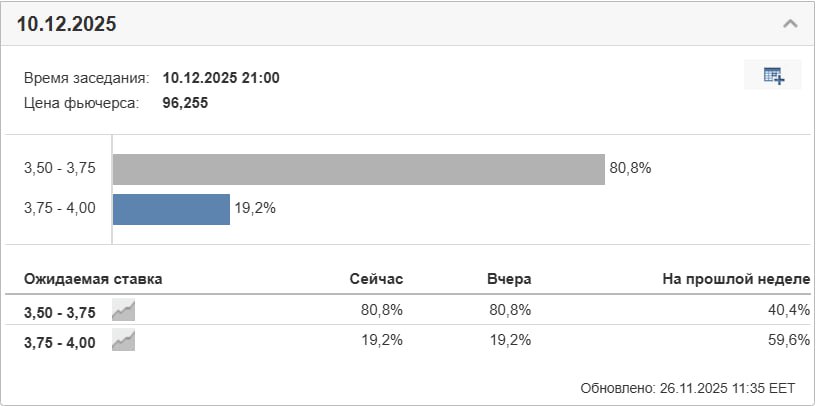Click the add-to-calendar table icon
Viewport: 817px width, 406px height.
coord(773,76)
